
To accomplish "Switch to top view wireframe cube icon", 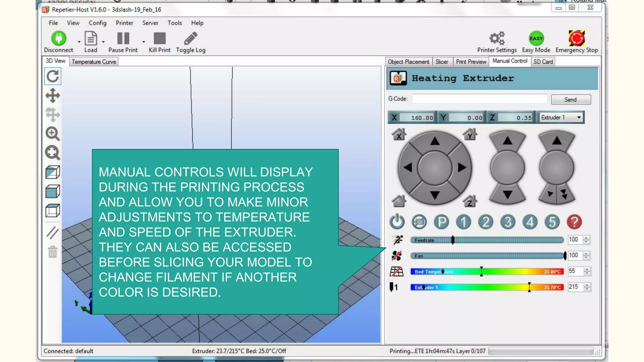I will 53,211.
